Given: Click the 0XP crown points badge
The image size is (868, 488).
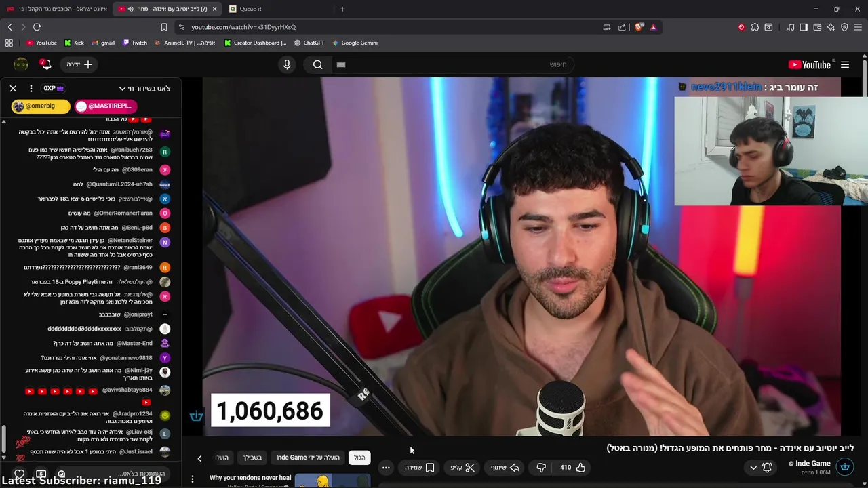Looking at the screenshot, I should click(54, 88).
